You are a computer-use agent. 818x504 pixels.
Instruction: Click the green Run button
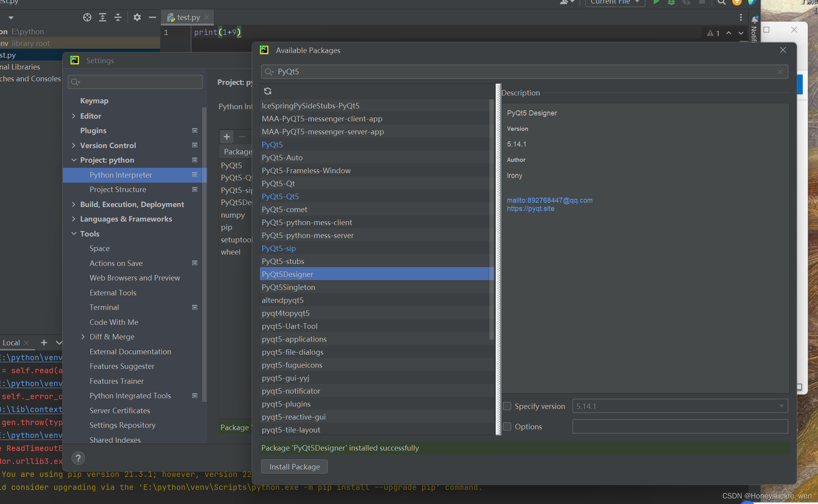(x=656, y=2)
